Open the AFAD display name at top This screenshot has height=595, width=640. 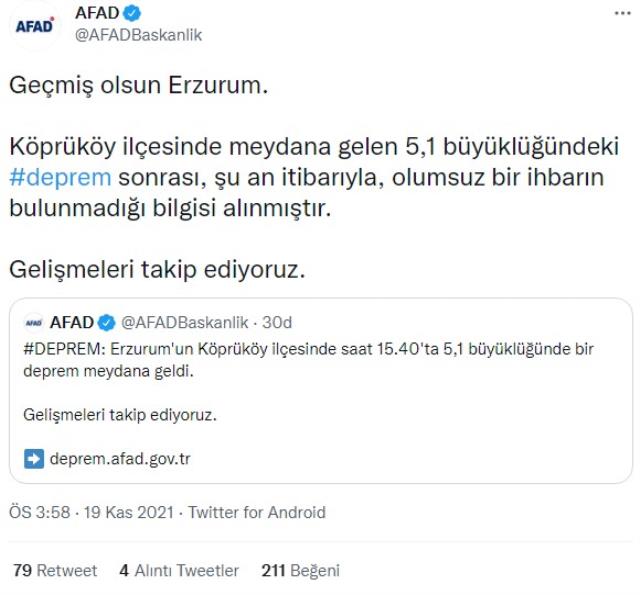click(x=97, y=13)
